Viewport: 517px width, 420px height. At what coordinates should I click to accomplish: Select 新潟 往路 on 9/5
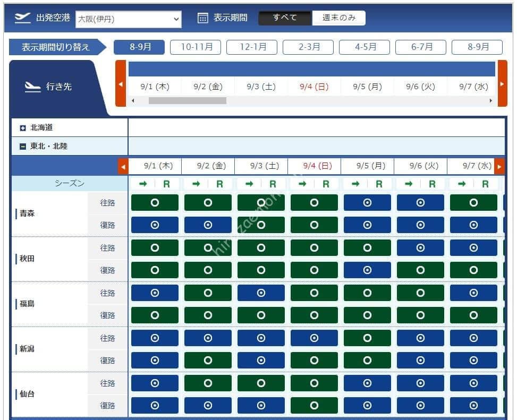tap(367, 338)
